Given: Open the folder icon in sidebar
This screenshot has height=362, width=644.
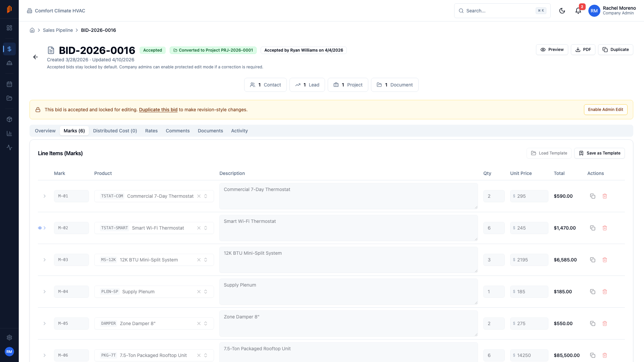Looking at the screenshot, I should (x=9, y=98).
